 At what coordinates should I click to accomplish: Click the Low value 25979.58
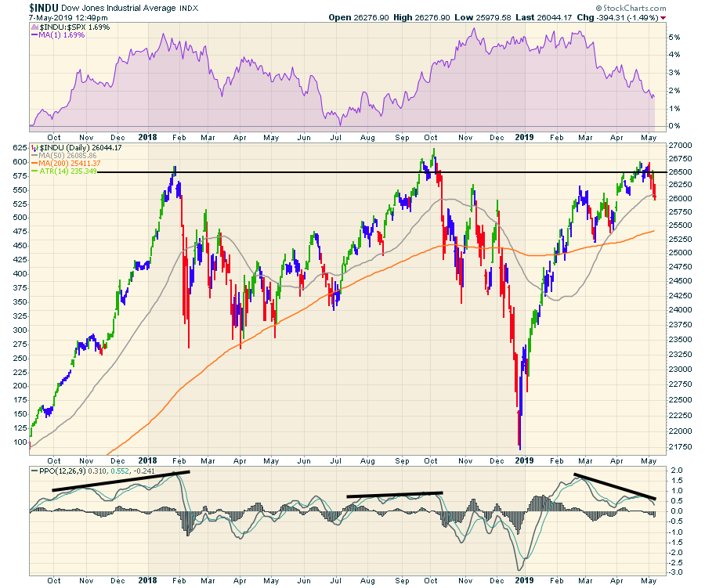pyautogui.click(x=493, y=17)
